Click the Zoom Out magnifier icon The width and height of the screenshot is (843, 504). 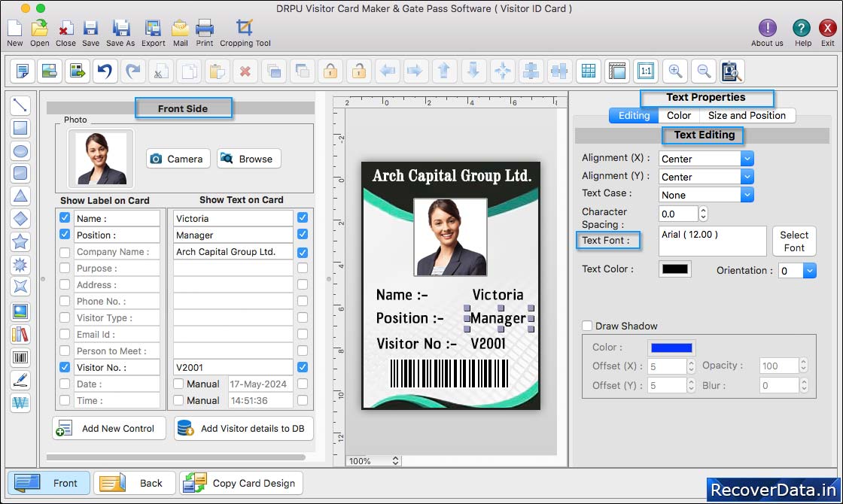point(703,71)
